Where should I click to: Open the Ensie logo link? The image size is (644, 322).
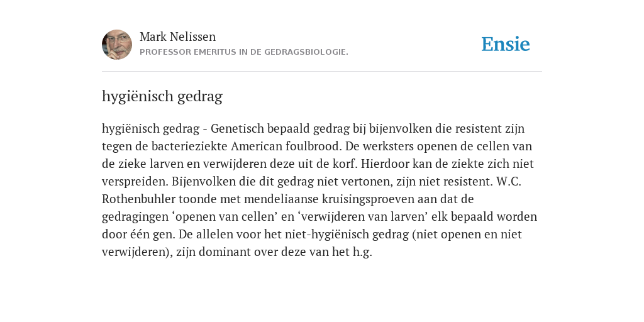506,44
